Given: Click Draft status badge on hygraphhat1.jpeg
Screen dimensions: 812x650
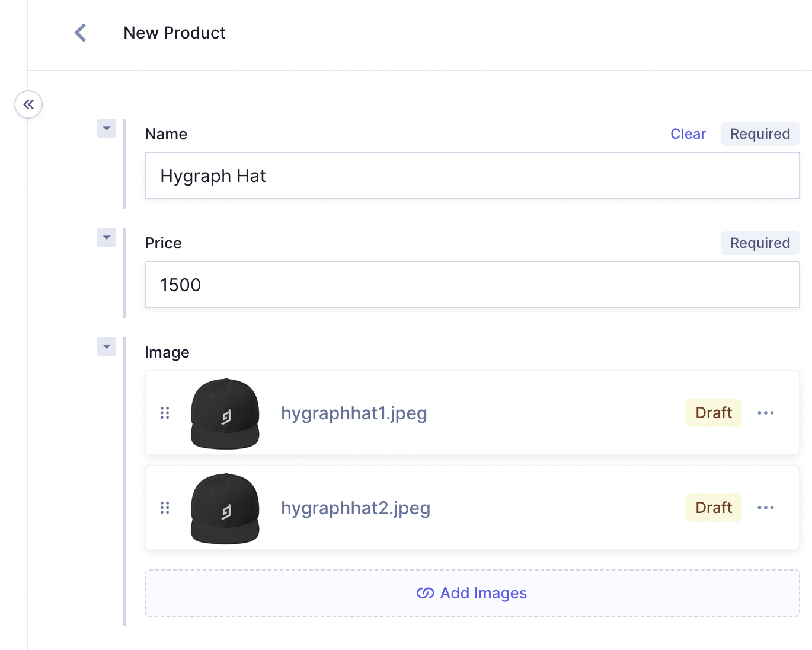Looking at the screenshot, I should pos(713,413).
